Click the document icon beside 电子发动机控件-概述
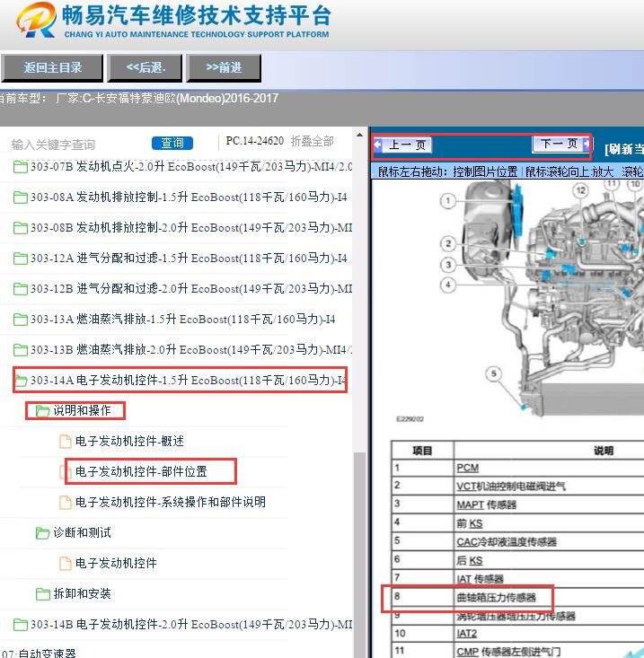 pyautogui.click(x=65, y=441)
